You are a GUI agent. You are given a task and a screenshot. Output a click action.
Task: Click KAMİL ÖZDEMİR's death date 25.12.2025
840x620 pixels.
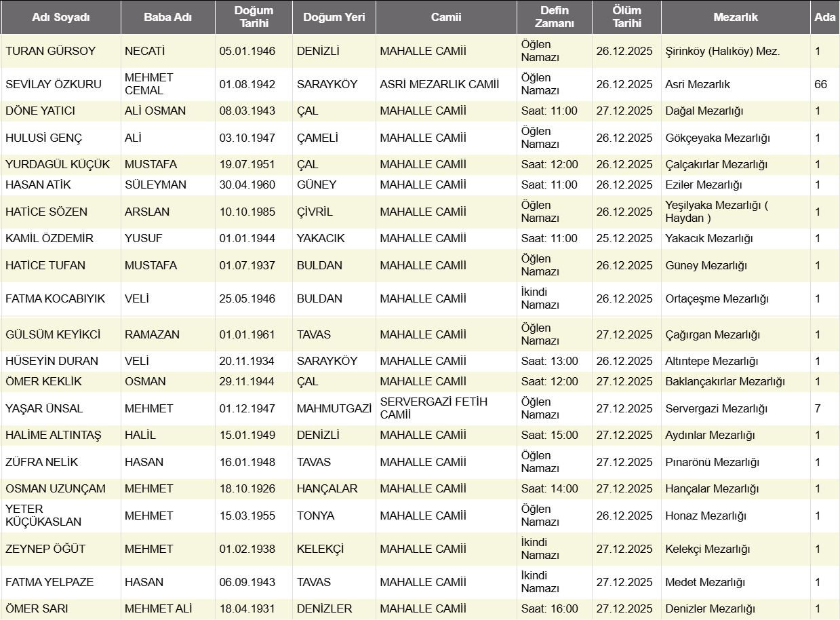[624, 238]
